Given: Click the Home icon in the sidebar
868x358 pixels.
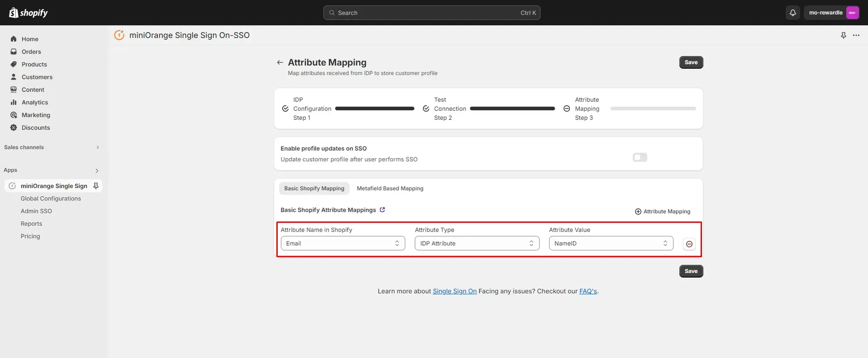Looking at the screenshot, I should [x=14, y=39].
